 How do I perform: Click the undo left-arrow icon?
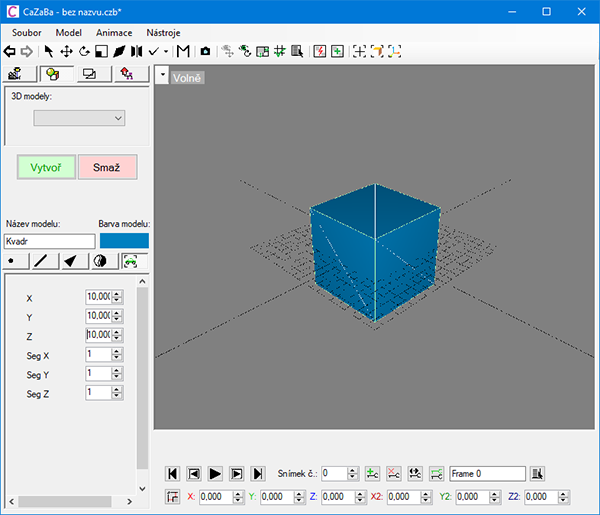click(x=10, y=51)
